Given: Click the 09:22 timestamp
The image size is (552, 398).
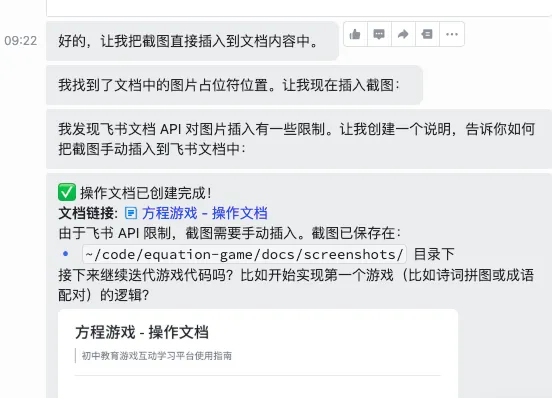Looking at the screenshot, I should [x=20, y=41].
